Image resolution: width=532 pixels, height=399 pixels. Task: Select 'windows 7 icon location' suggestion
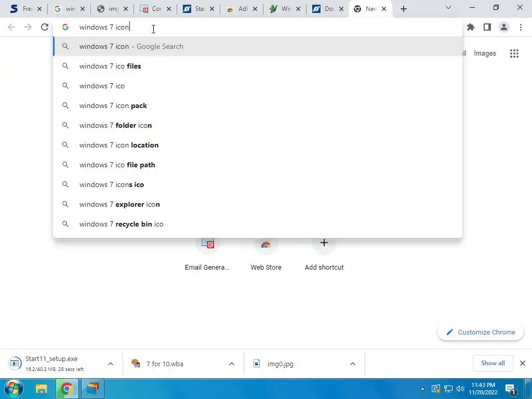point(258,145)
